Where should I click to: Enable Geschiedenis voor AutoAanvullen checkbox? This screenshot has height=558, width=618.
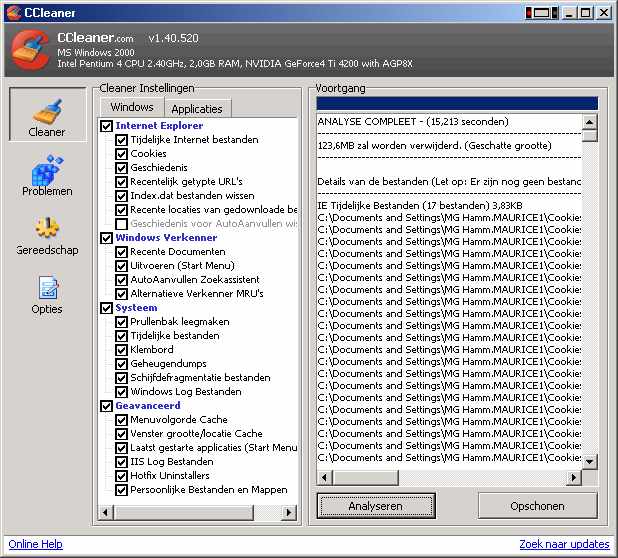click(121, 224)
